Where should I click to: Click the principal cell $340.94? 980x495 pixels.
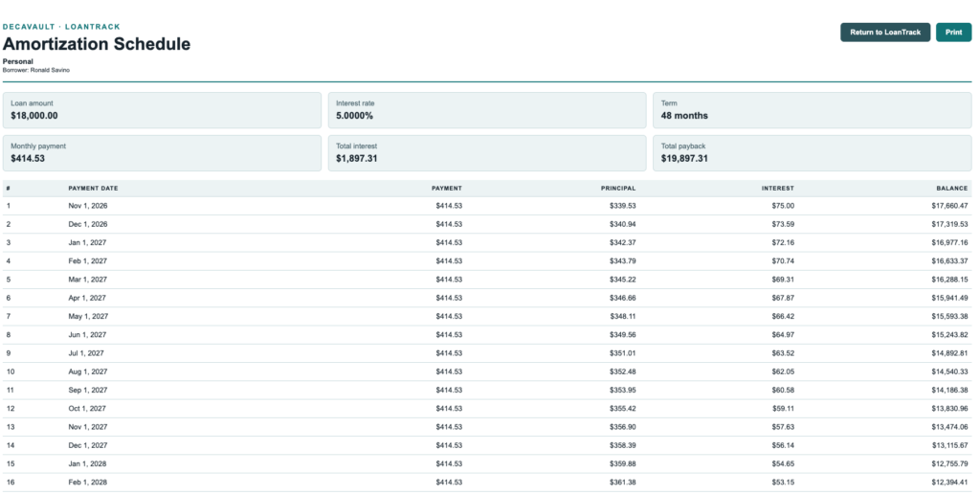[623, 224]
